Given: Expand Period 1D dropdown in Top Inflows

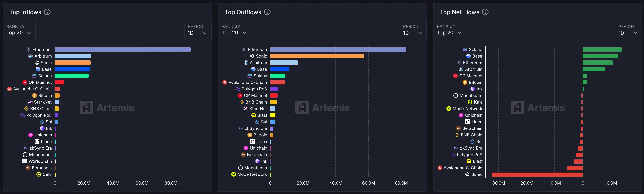Looking at the screenshot, I should click(198, 30).
